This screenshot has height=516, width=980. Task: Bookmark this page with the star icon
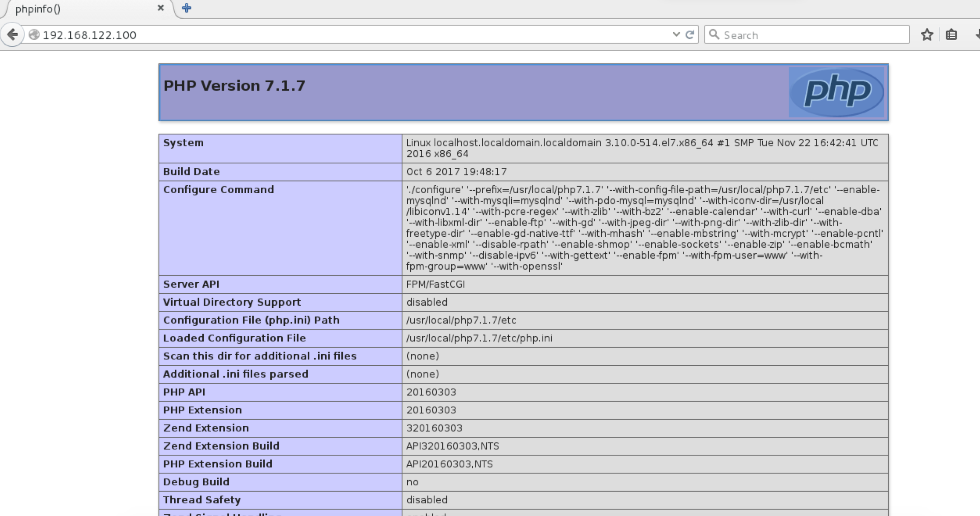(927, 35)
